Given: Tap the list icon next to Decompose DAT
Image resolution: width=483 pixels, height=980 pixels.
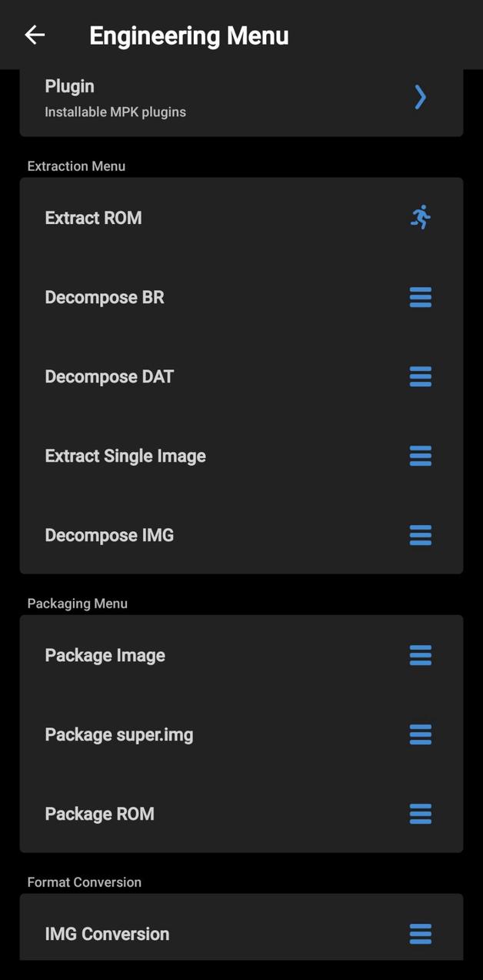Looking at the screenshot, I should [x=420, y=376].
